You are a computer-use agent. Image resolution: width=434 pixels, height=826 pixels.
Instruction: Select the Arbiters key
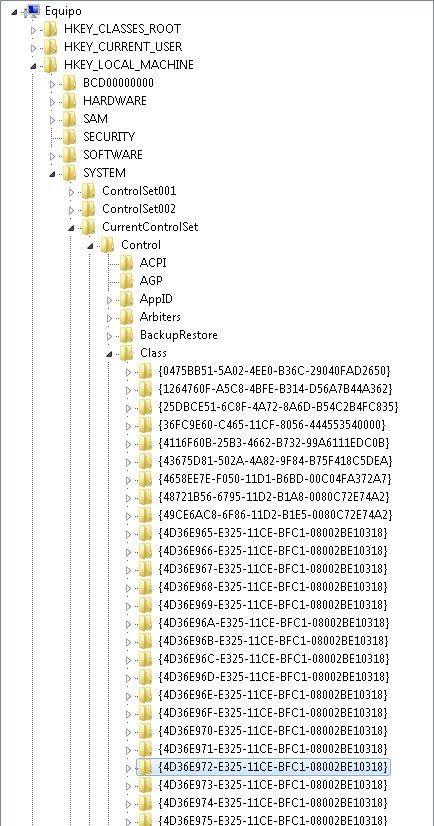click(x=160, y=317)
